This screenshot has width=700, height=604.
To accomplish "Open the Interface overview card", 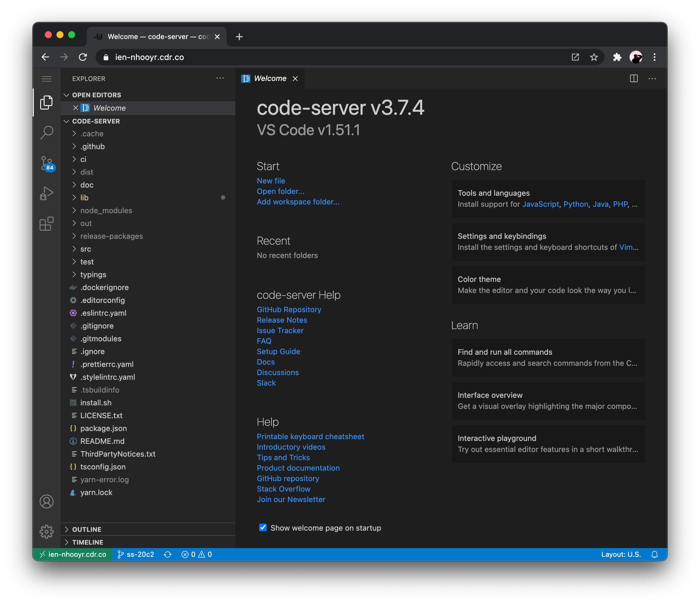I will [548, 401].
